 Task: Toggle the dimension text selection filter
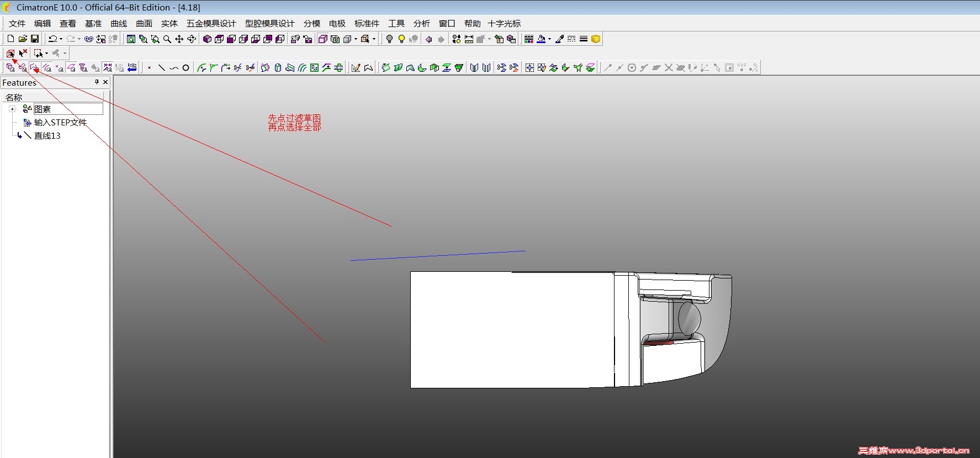[107, 68]
